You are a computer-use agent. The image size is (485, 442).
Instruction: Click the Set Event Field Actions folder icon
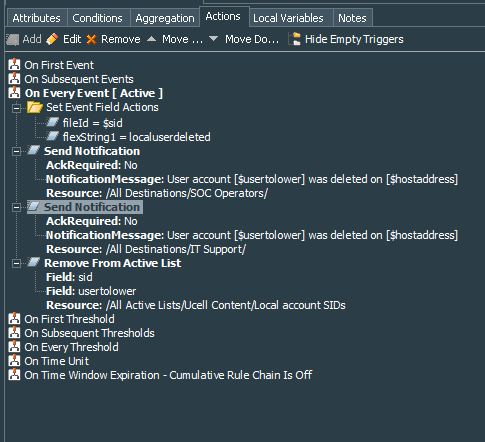click(x=35, y=107)
